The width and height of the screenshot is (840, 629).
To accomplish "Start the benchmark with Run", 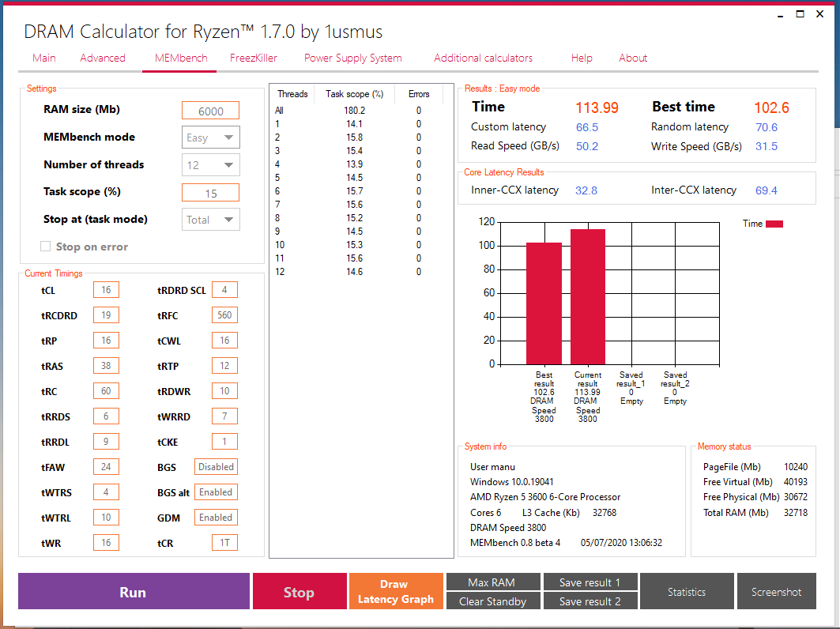I will point(134,592).
